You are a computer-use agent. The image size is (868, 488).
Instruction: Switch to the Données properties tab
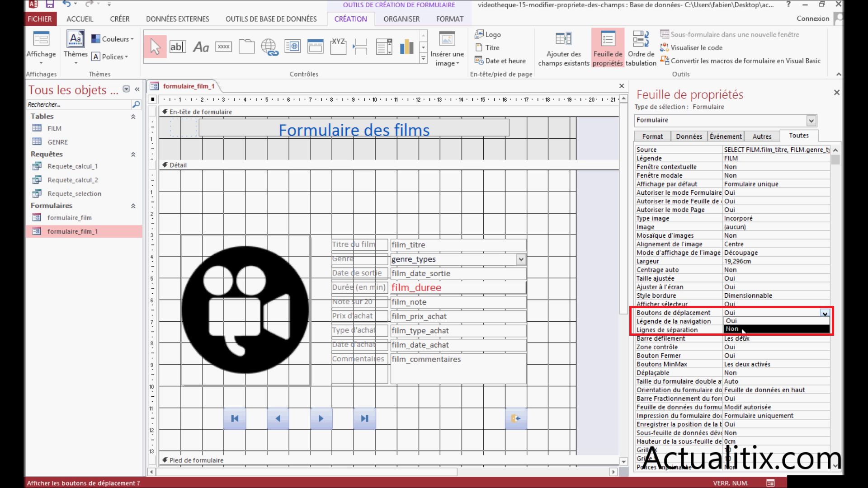pyautogui.click(x=689, y=136)
